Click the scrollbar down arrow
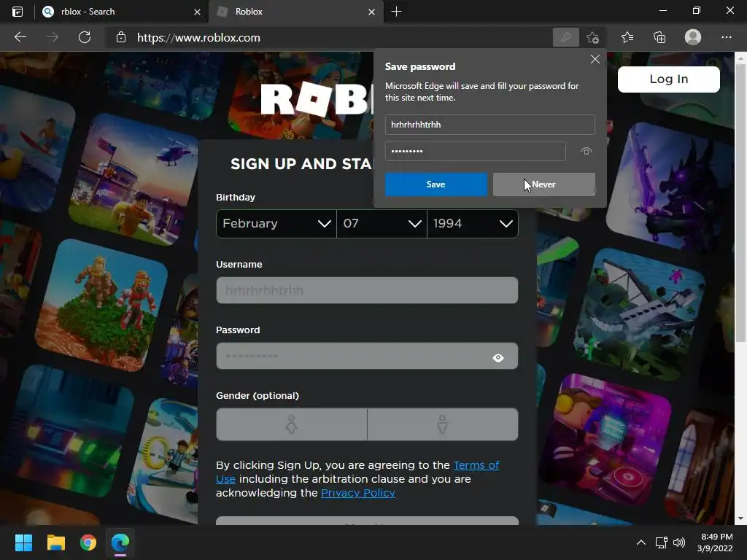The image size is (747, 560). [740, 518]
